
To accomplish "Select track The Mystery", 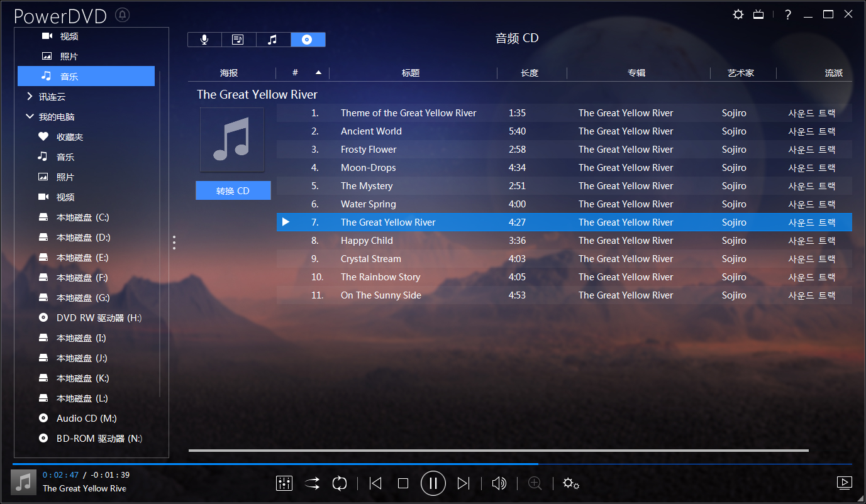I will coord(564,186).
